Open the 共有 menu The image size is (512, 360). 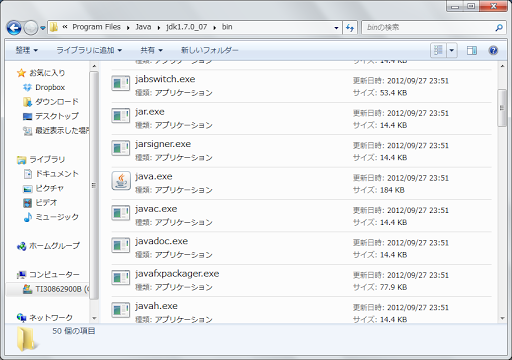click(x=151, y=50)
